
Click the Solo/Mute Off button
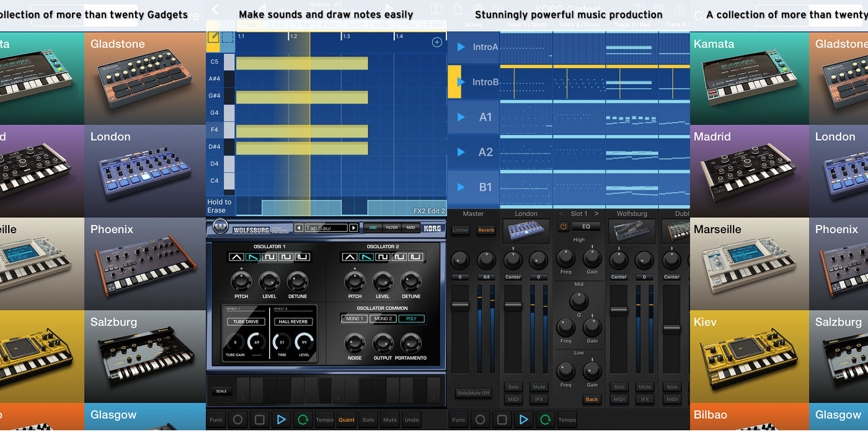[473, 393]
